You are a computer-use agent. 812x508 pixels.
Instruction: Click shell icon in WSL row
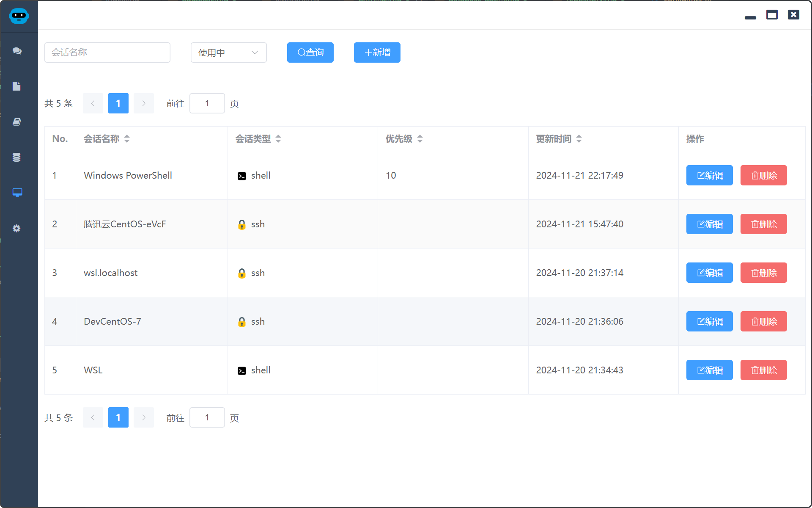pyautogui.click(x=242, y=371)
